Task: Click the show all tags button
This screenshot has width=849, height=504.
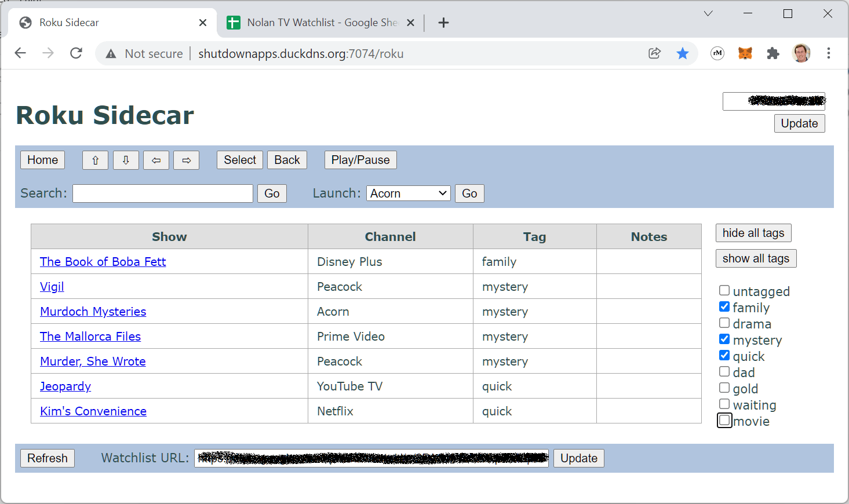Action: click(x=756, y=258)
